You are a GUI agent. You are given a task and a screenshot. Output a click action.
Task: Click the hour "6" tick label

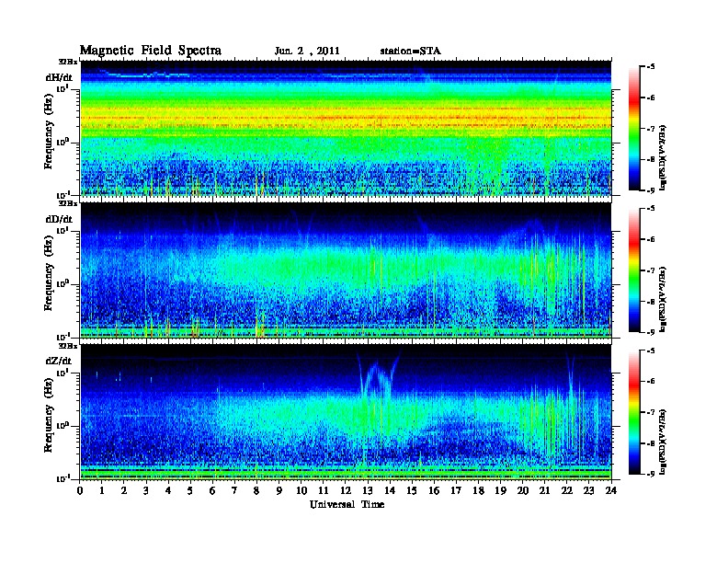pyautogui.click(x=212, y=491)
